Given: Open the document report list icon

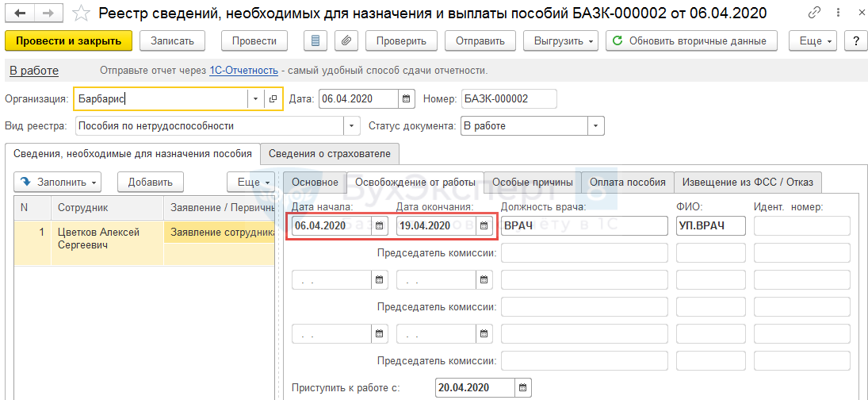Looking at the screenshot, I should point(316,41).
